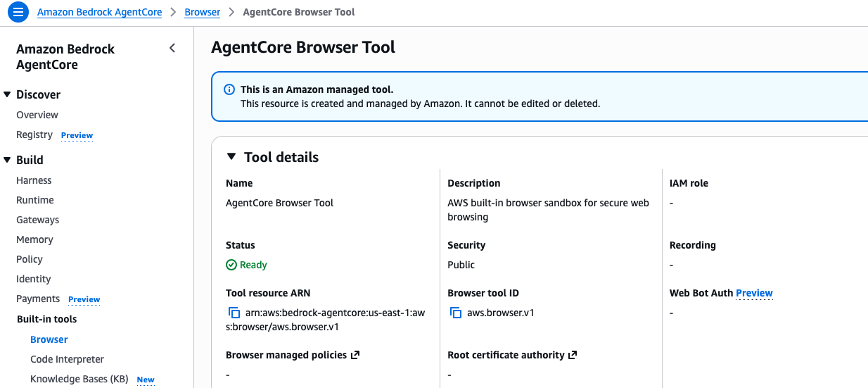Collapse the Build section
This screenshot has height=388, width=868.
click(7, 160)
